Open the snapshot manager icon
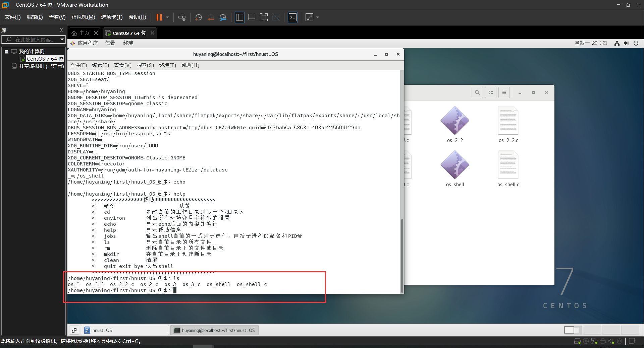The width and height of the screenshot is (644, 348). [223, 17]
